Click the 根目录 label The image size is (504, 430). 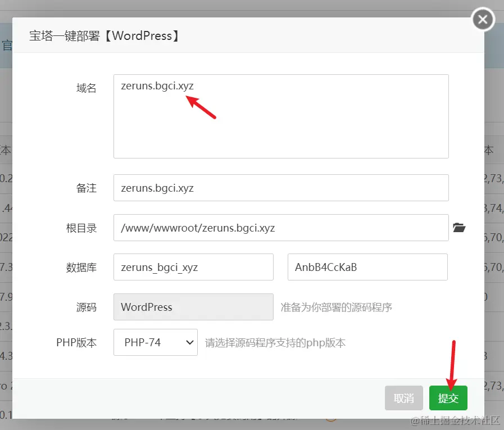point(81,228)
